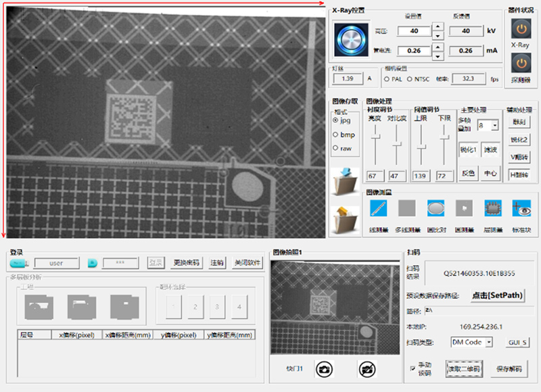This screenshot has height=392, width=541.
Task: Click the line measurement (线测量) tool icon
Action: pos(378,208)
